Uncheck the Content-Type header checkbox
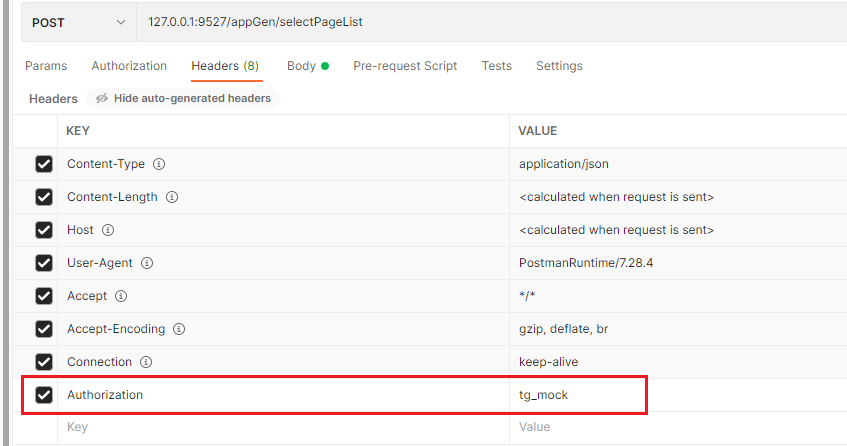 coord(44,164)
